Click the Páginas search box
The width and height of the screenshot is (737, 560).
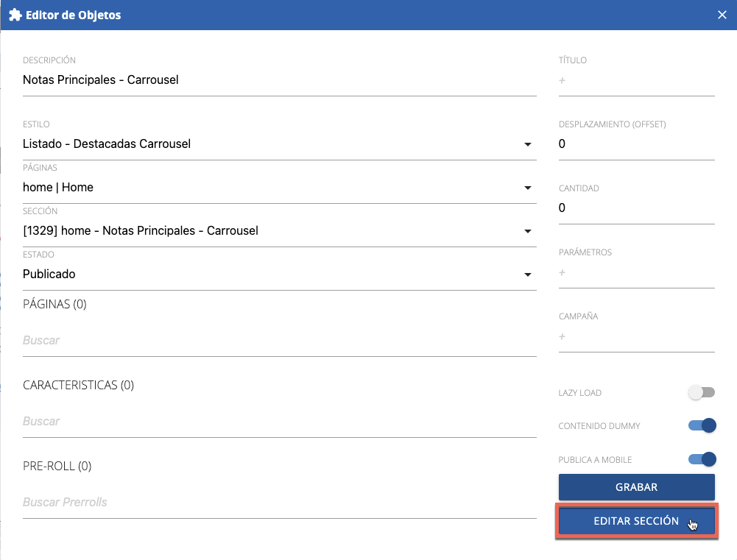278,341
